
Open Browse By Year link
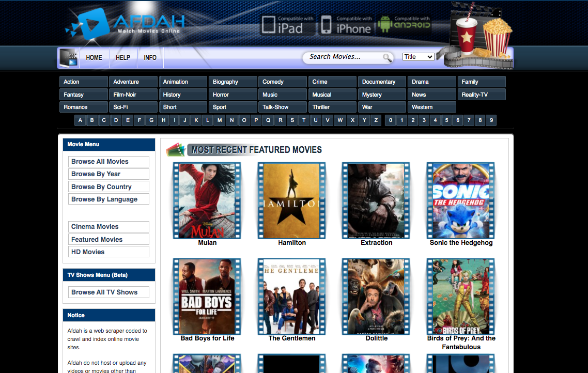[109, 174]
